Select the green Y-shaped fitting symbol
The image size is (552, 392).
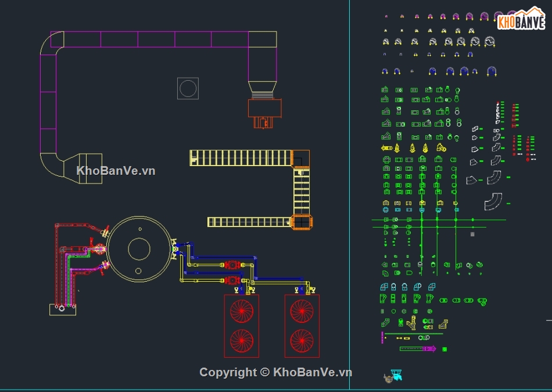(x=482, y=301)
